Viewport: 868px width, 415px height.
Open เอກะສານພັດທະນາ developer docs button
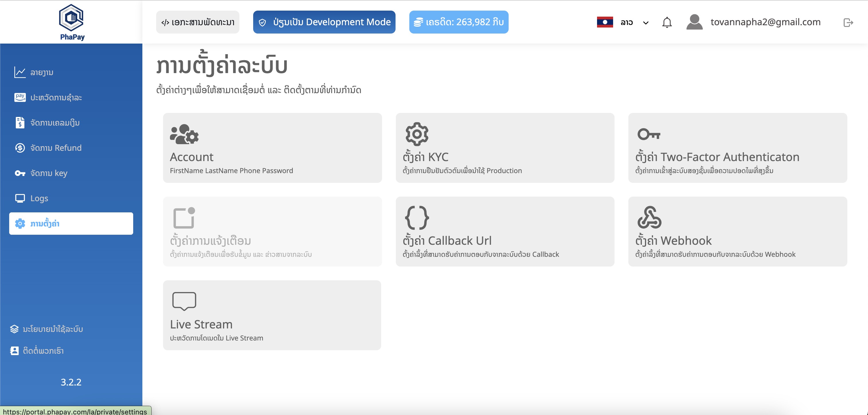point(197,22)
